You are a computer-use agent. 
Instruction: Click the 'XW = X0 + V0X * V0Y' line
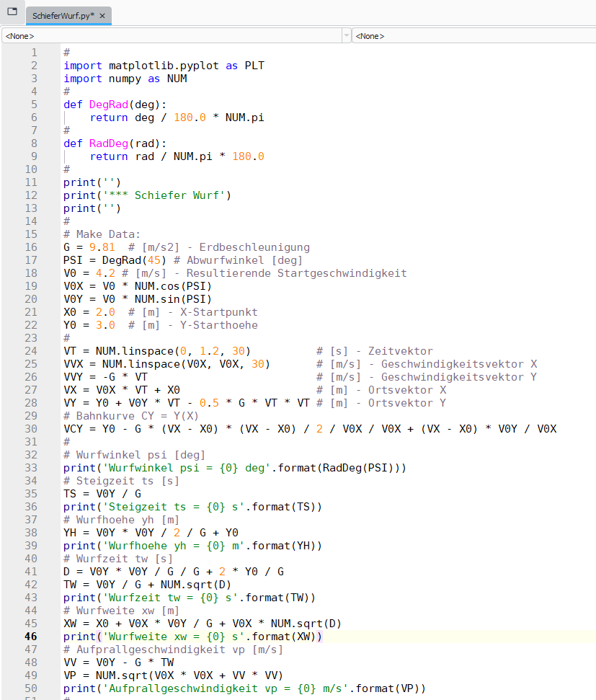(x=203, y=623)
